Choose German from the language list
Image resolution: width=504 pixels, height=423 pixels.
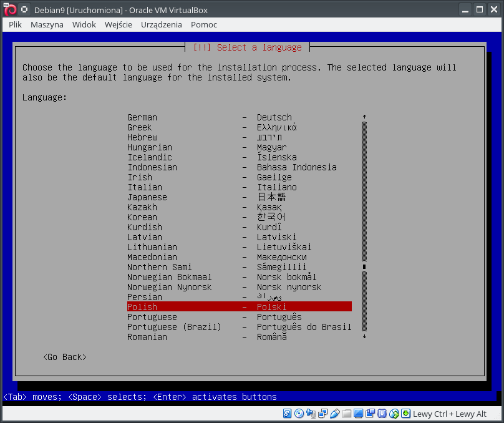[x=239, y=117]
